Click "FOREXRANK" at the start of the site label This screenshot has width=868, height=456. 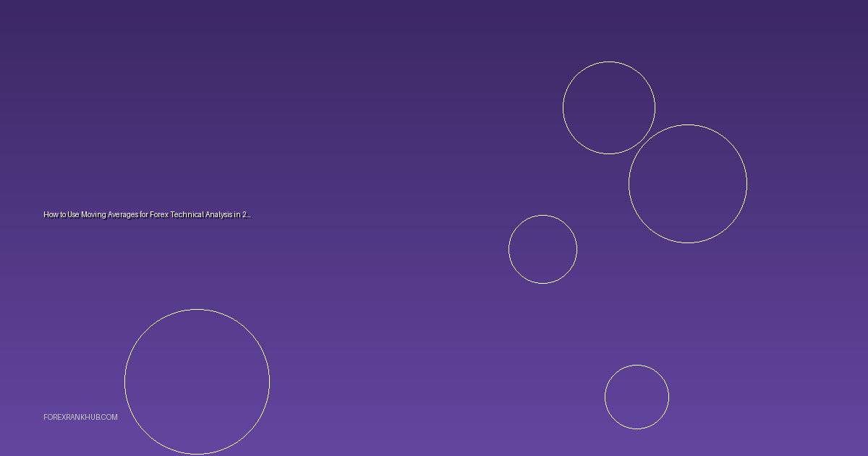pyautogui.click(x=61, y=418)
